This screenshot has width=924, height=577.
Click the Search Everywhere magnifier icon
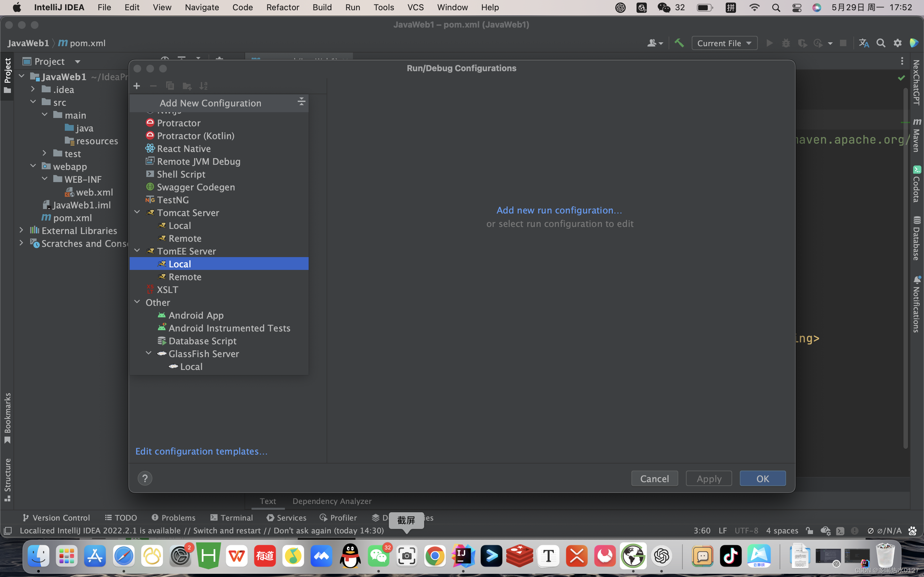pos(880,43)
